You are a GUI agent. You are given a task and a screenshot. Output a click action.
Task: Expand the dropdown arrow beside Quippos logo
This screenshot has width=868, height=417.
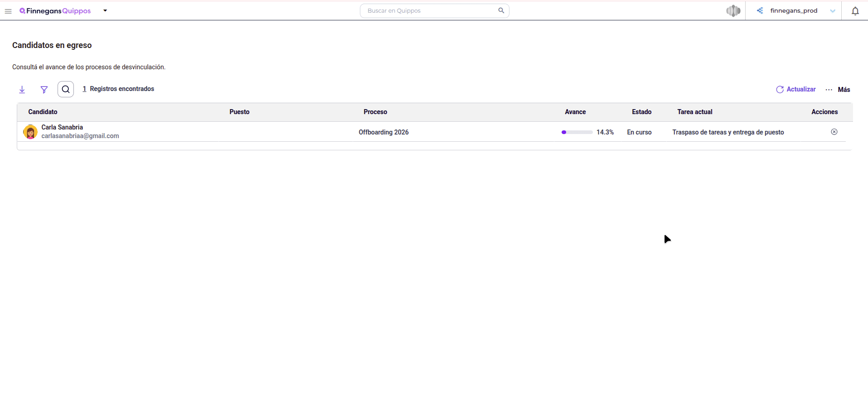(105, 11)
